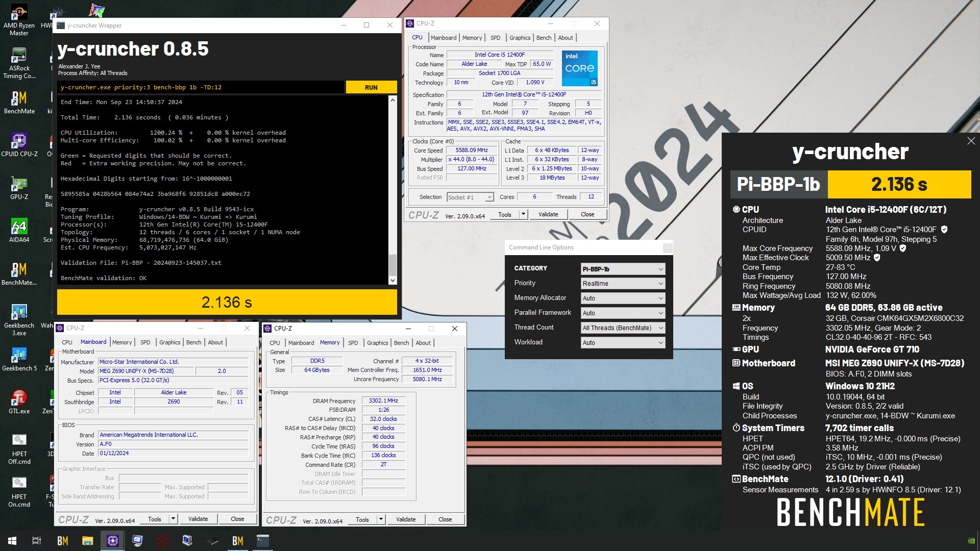This screenshot has width=980, height=551.
Task: Select the AIDA64 desktop icon
Action: (x=19, y=231)
